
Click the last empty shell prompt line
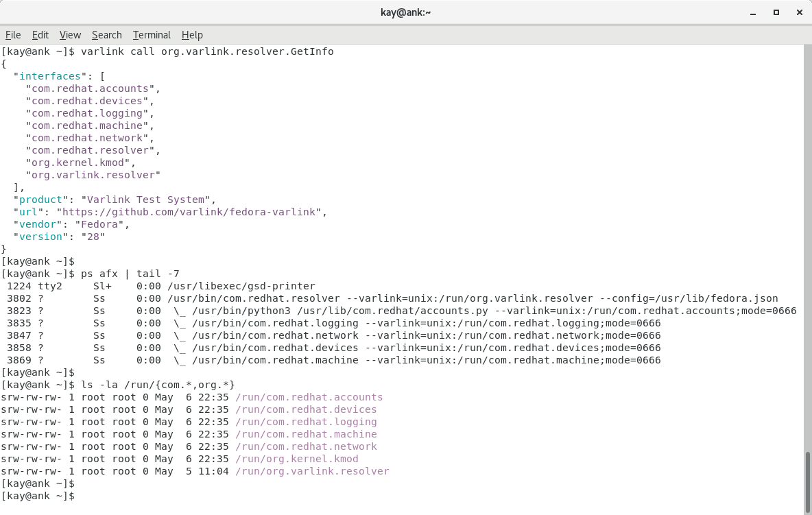pos(38,496)
